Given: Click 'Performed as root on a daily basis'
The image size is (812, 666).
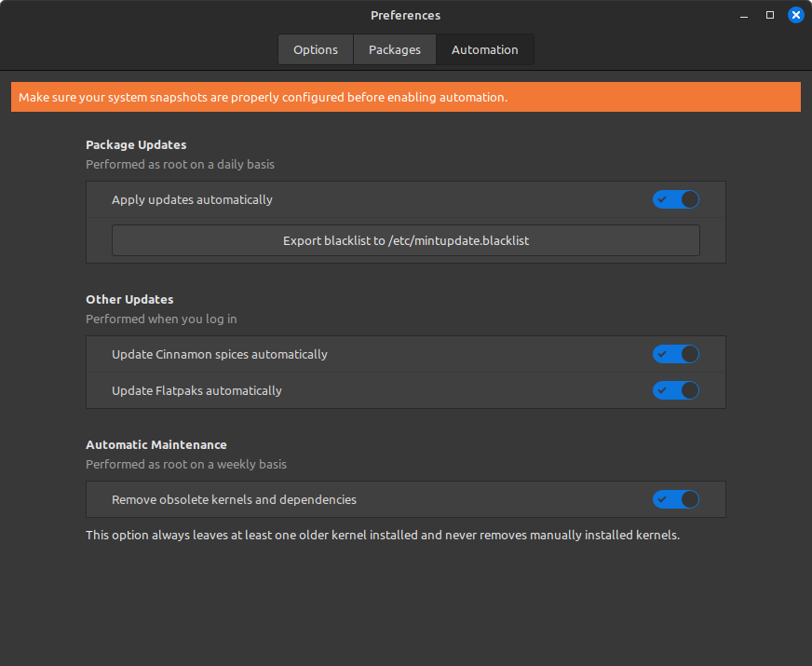Looking at the screenshot, I should 181,165.
